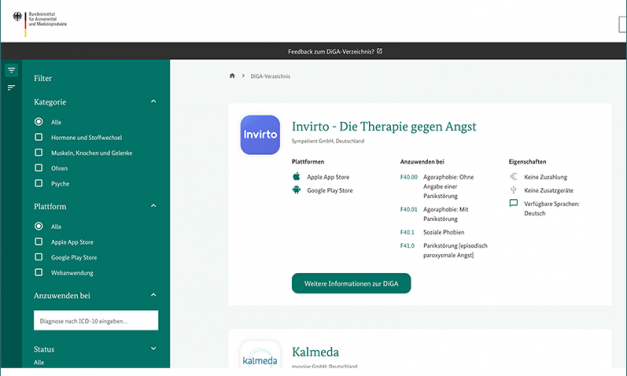Click the Bundesinstitut logo in header
This screenshot has height=376, width=627.
point(40,22)
